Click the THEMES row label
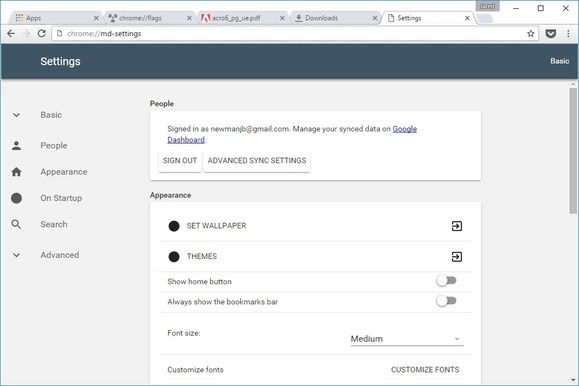Screen dimensions: 579x386 (x=202, y=256)
